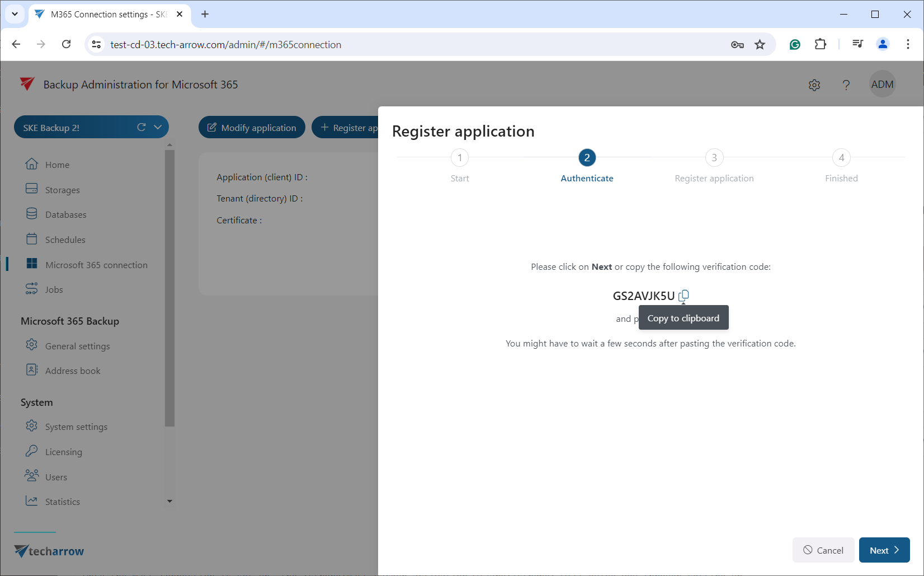Open the help question mark icon
The width and height of the screenshot is (924, 576).
846,85
